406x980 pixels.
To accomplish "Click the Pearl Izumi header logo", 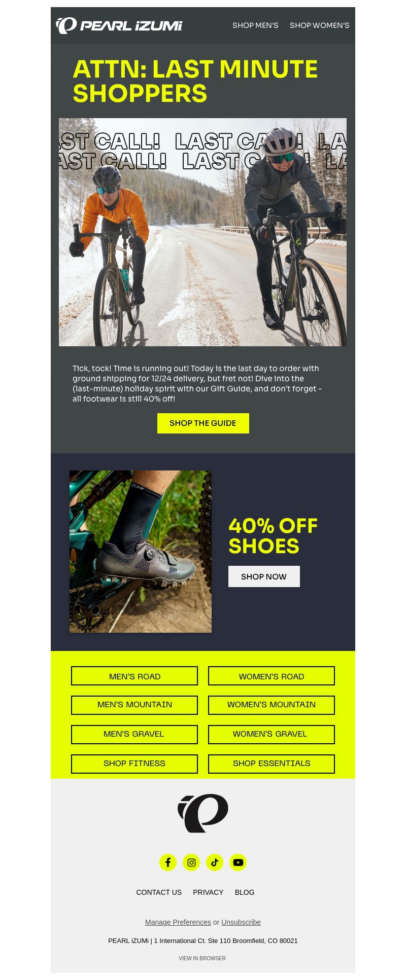I will point(119,25).
